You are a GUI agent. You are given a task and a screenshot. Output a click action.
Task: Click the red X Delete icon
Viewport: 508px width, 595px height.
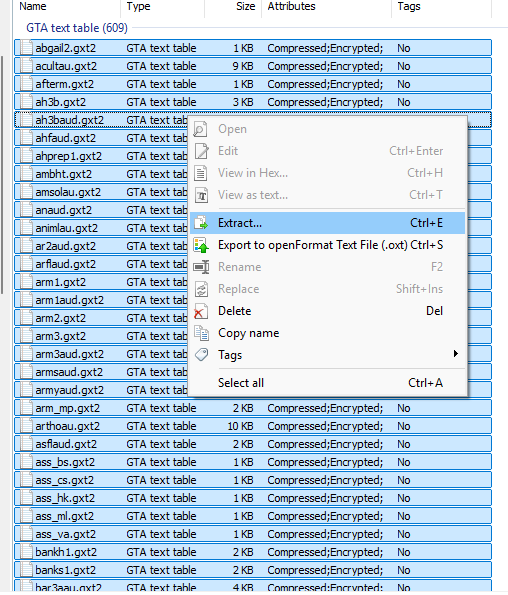(x=201, y=311)
